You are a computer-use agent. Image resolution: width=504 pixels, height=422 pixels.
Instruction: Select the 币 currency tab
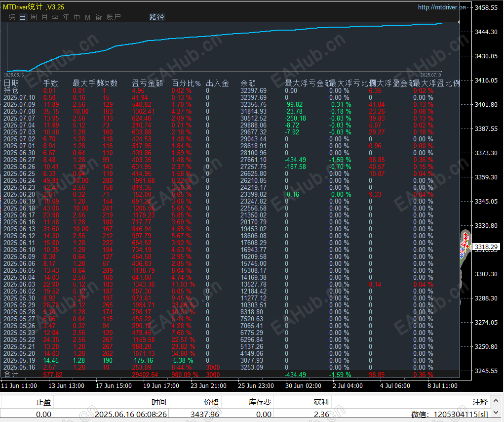click(77, 17)
